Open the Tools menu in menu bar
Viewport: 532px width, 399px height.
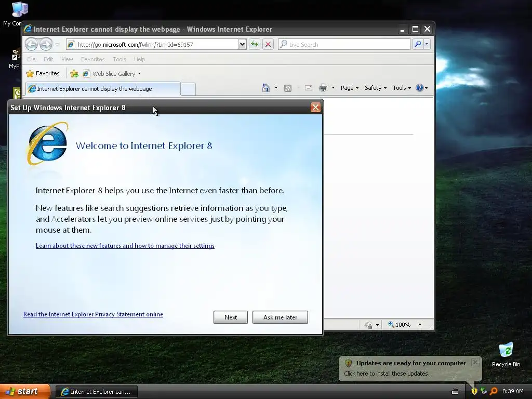click(119, 59)
